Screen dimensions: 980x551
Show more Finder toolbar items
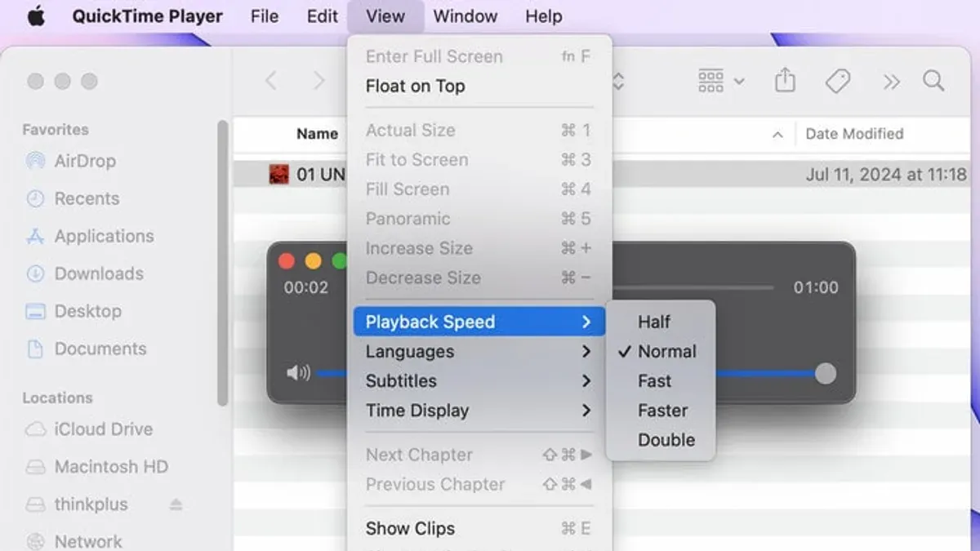[891, 81]
